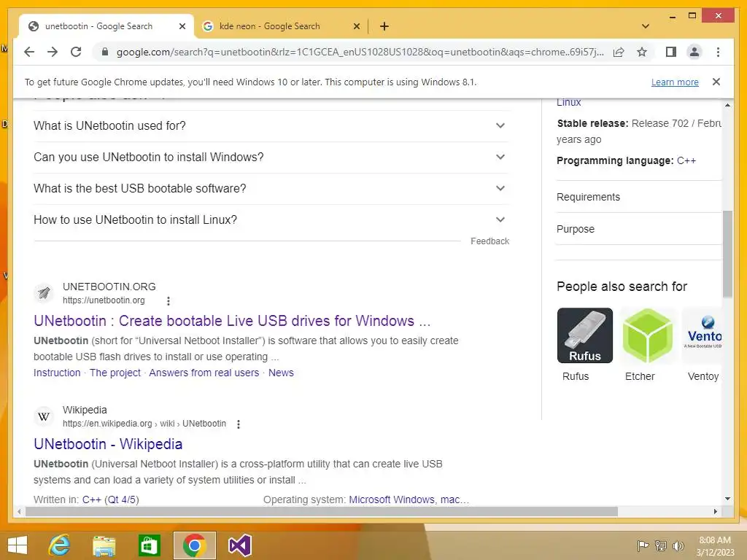Open File Explorer from the taskbar
The width and height of the screenshot is (747, 560).
(104, 545)
